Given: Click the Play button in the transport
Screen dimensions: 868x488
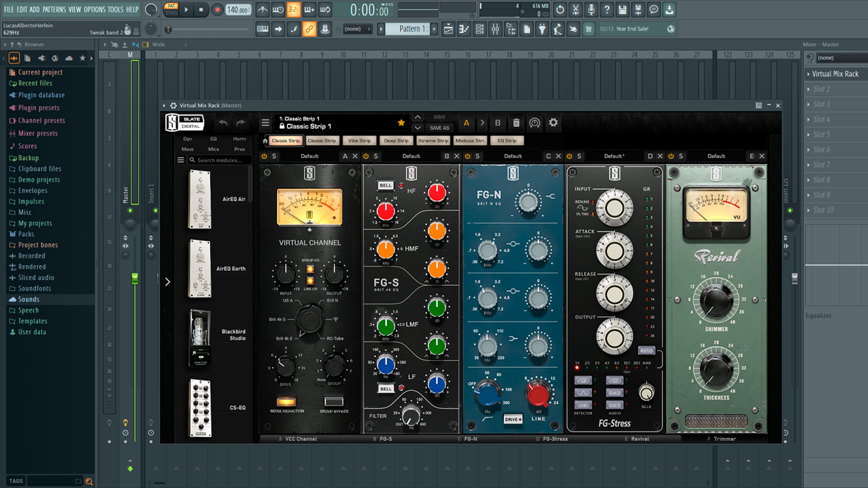Looking at the screenshot, I should 186,10.
